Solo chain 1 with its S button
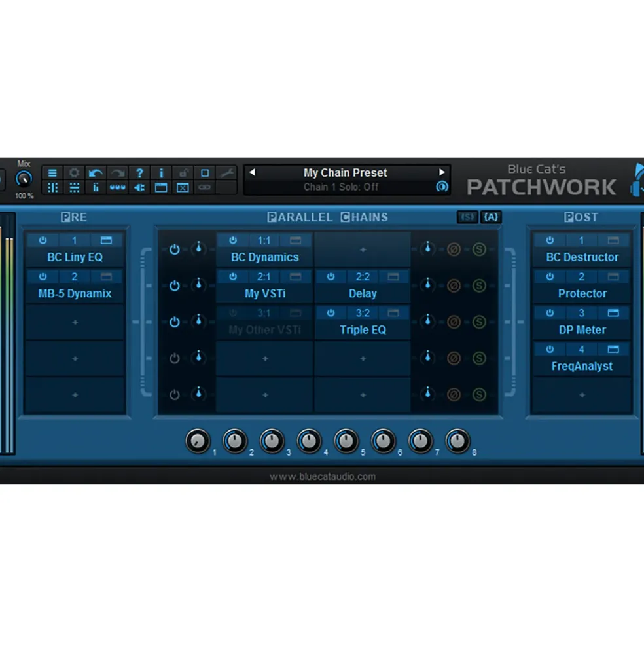Screen dimensions: 644x645 479,249
